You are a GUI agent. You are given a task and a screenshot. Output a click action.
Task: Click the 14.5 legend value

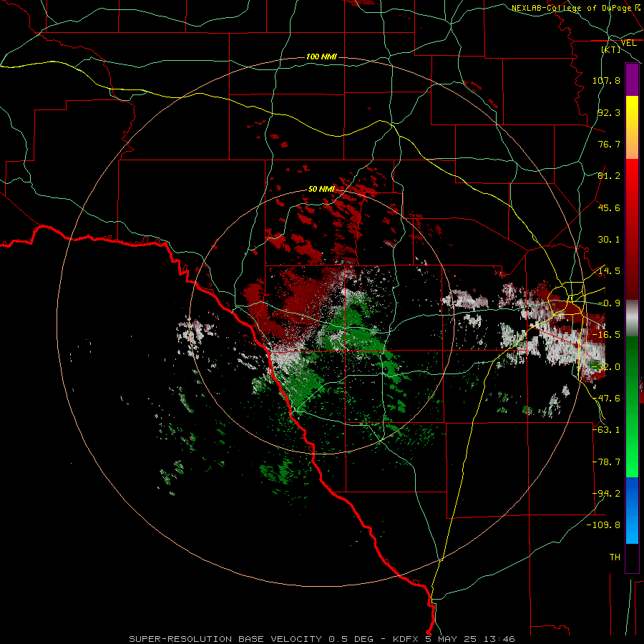tap(609, 271)
